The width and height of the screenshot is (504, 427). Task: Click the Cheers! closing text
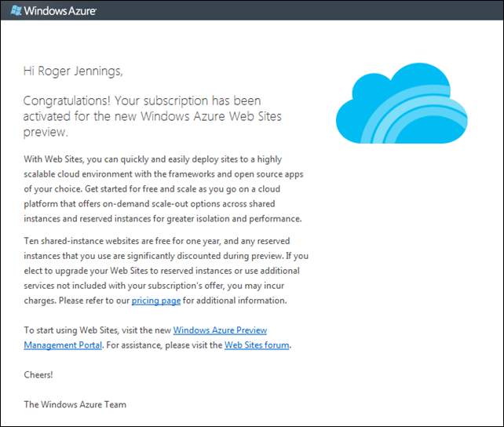coord(38,374)
